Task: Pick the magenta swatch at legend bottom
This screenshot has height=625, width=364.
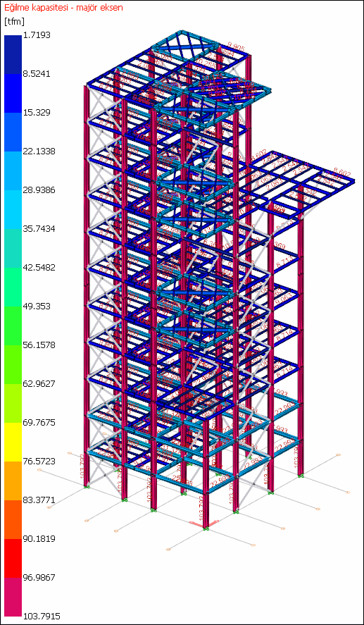Action: coord(13,597)
